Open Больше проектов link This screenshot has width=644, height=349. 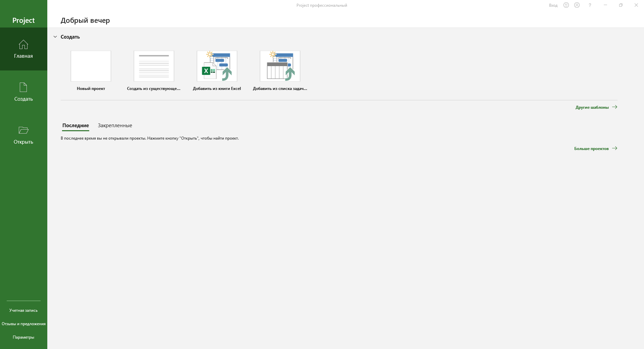click(x=596, y=148)
